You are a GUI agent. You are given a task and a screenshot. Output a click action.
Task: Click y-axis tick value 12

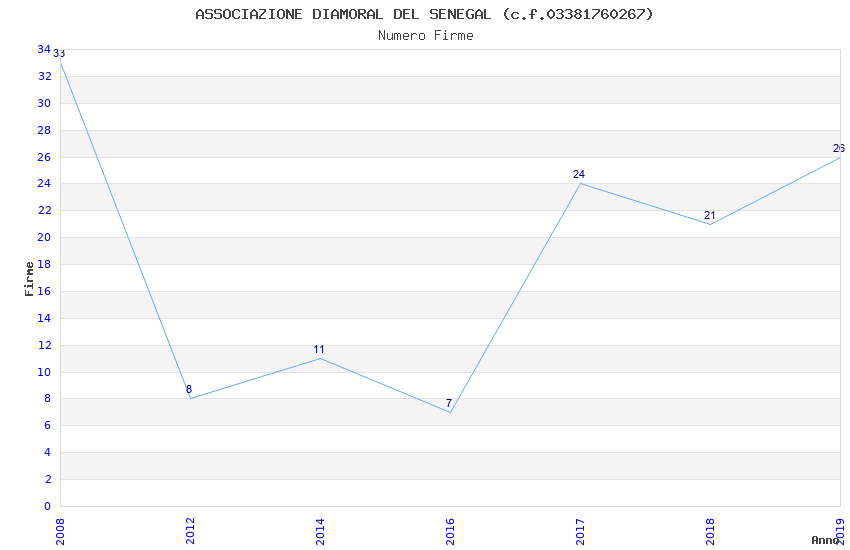[x=44, y=345]
